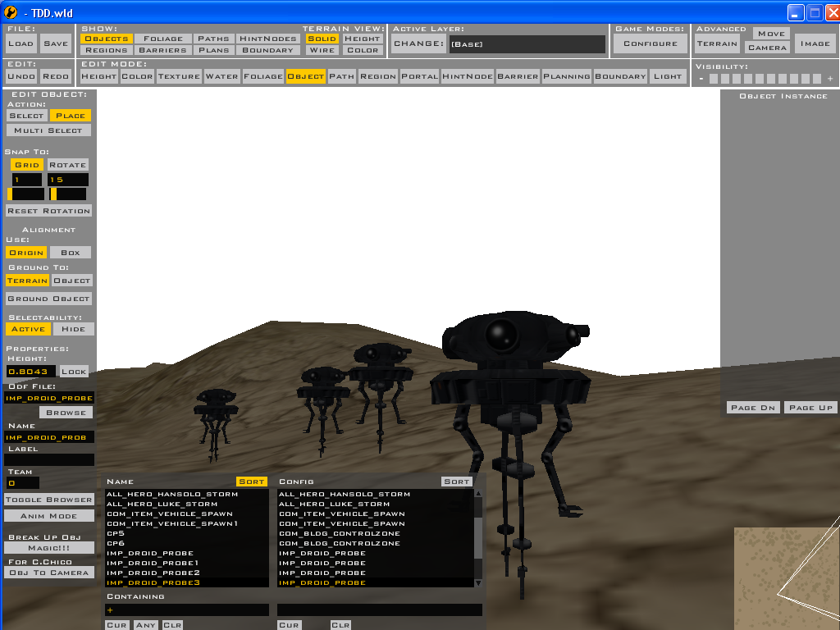Image resolution: width=840 pixels, height=630 pixels.
Task: Enable Anim Mode
Action: pyautogui.click(x=48, y=516)
